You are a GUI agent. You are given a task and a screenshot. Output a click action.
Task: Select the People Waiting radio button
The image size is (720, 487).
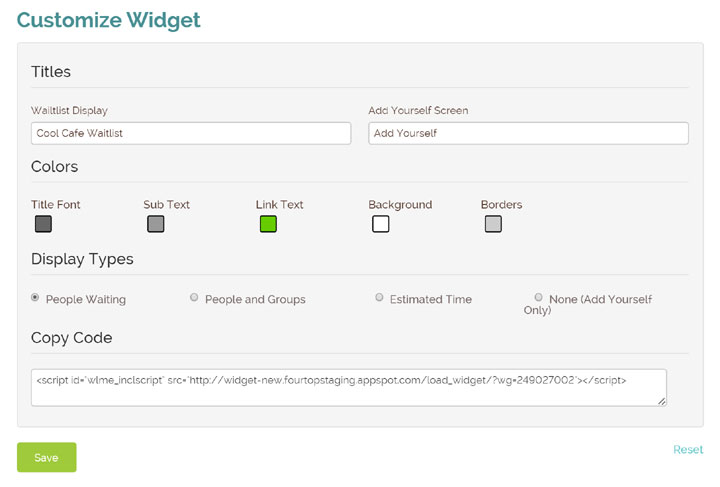[x=35, y=297]
